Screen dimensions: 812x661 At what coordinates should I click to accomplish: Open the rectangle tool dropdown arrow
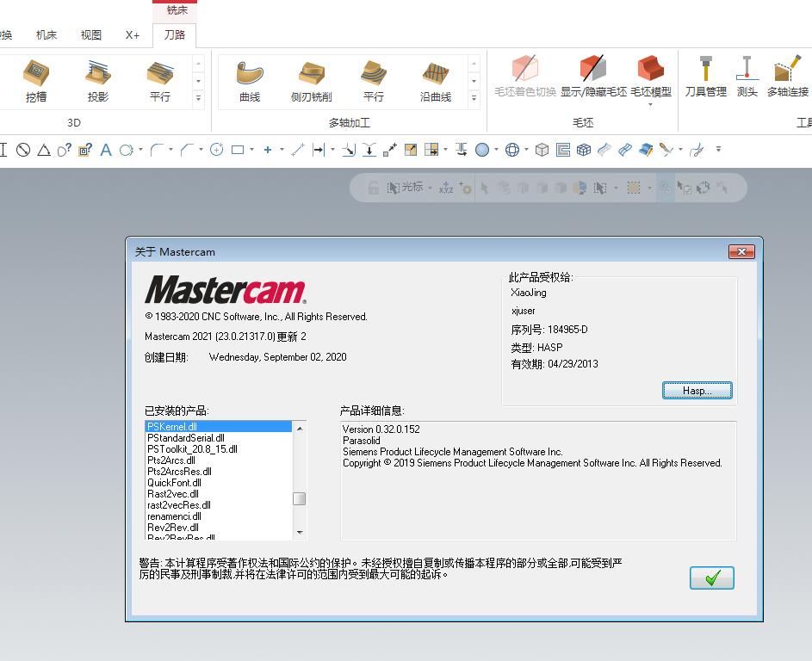pyautogui.click(x=251, y=150)
